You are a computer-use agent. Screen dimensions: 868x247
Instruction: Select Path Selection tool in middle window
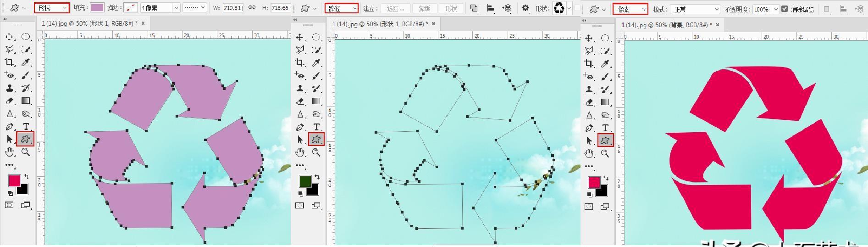click(x=299, y=140)
